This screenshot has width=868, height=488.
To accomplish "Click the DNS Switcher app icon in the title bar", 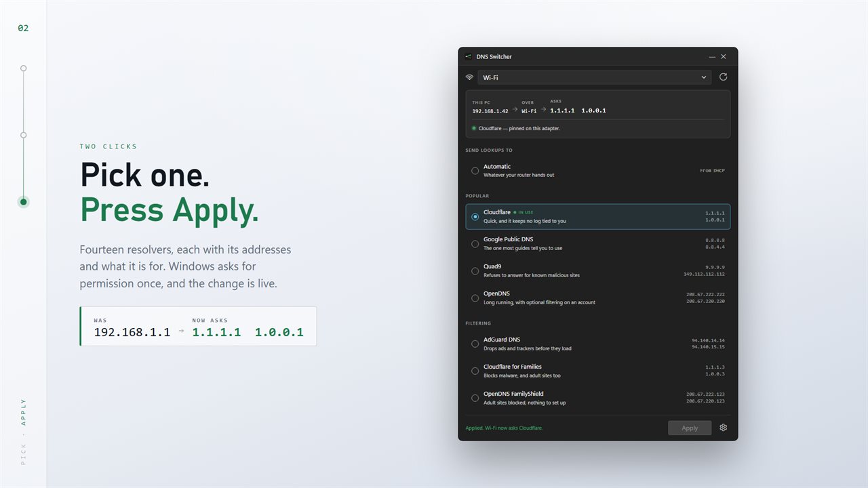I will (x=469, y=57).
